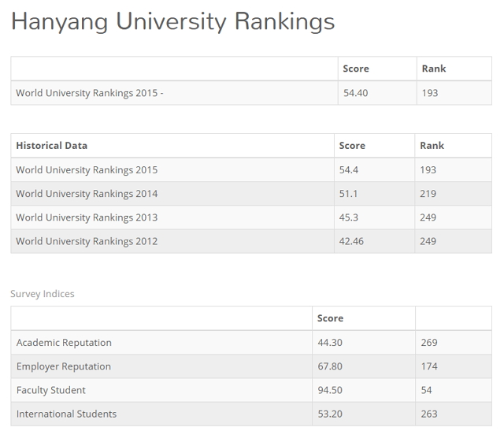Click the Score header in Historical Data table

pos(352,146)
